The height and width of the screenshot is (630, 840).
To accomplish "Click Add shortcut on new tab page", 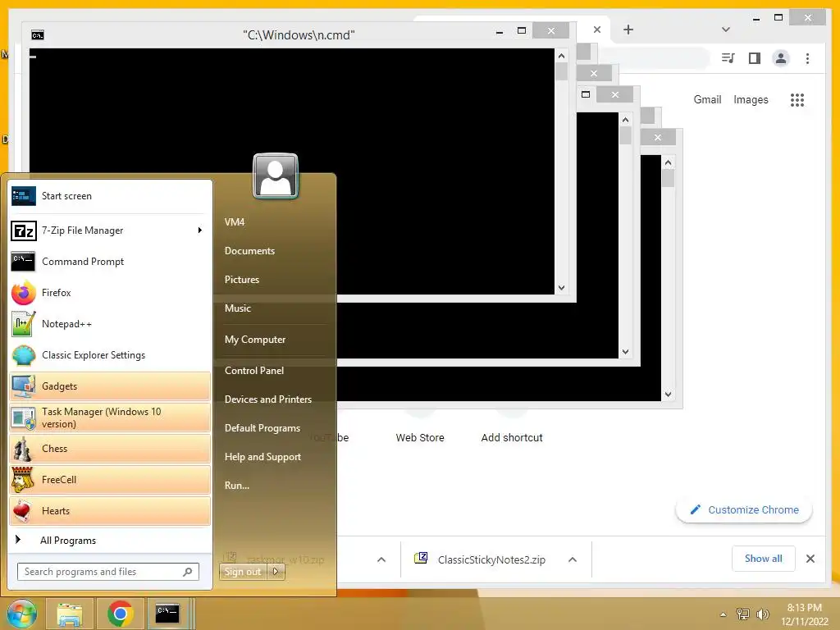I will [512, 438].
